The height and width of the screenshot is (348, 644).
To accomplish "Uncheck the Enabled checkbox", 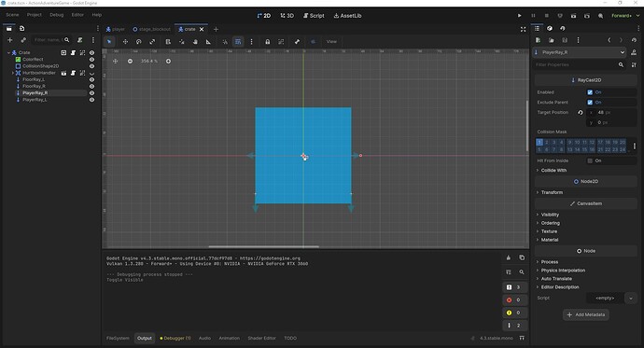I will coord(590,92).
